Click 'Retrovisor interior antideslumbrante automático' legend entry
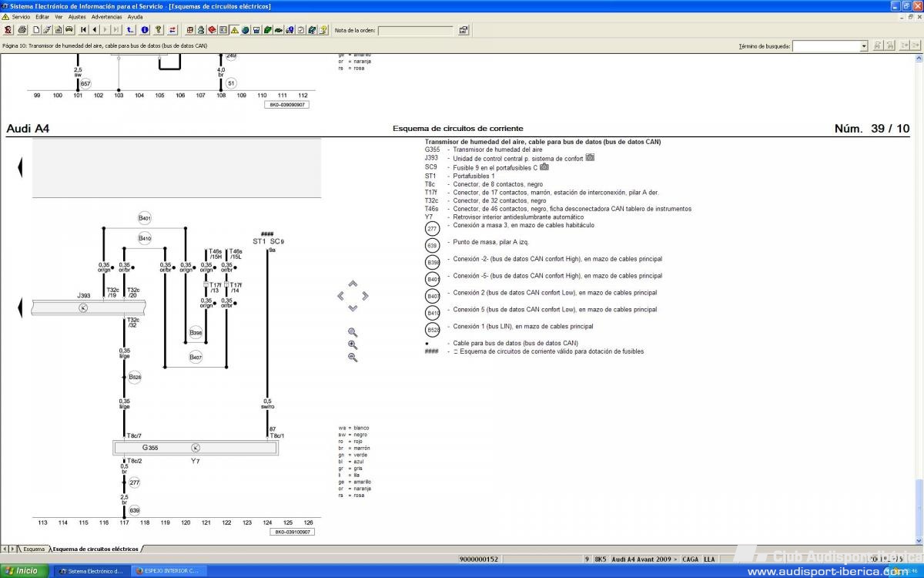924x578 pixels. (518, 217)
